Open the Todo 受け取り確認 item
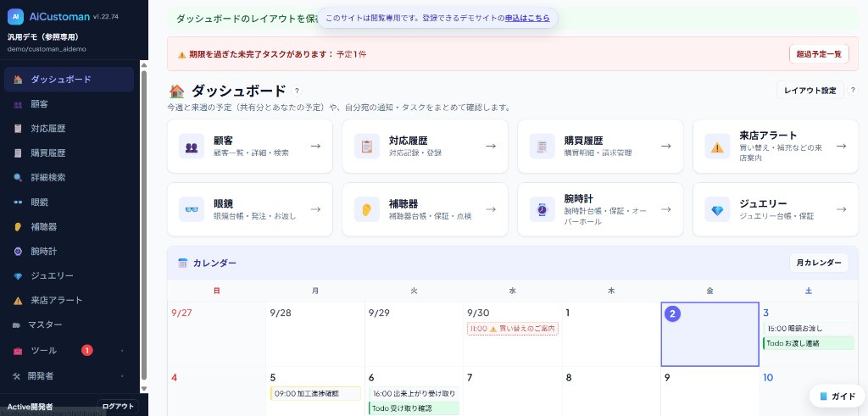Image resolution: width=868 pixels, height=416 pixels. coord(414,408)
